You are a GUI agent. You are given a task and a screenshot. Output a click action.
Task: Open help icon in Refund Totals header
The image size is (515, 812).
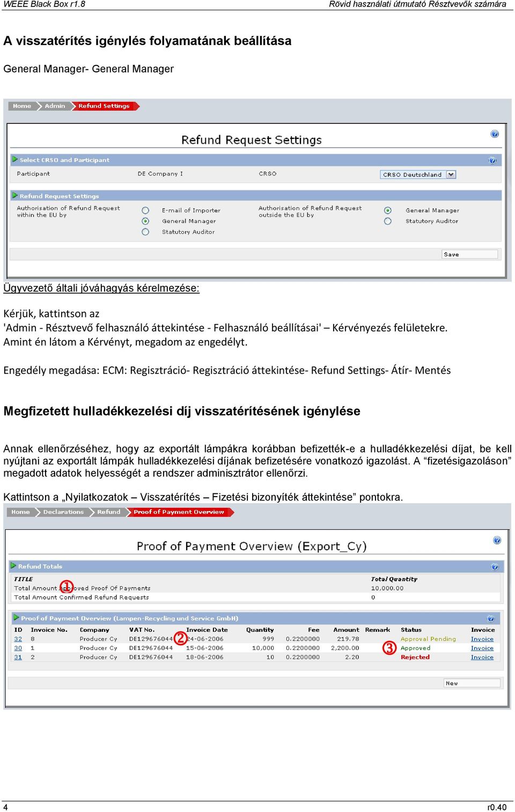[x=495, y=567]
